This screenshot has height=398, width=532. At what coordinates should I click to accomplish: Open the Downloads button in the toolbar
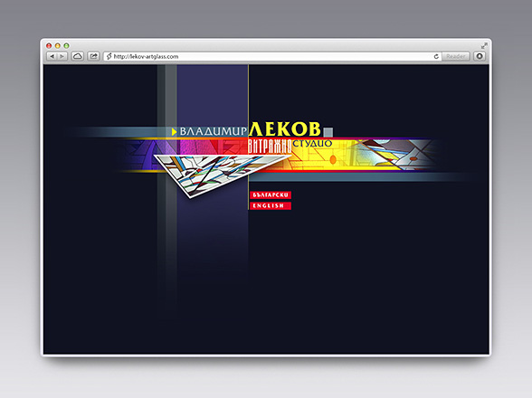pyautogui.click(x=480, y=56)
